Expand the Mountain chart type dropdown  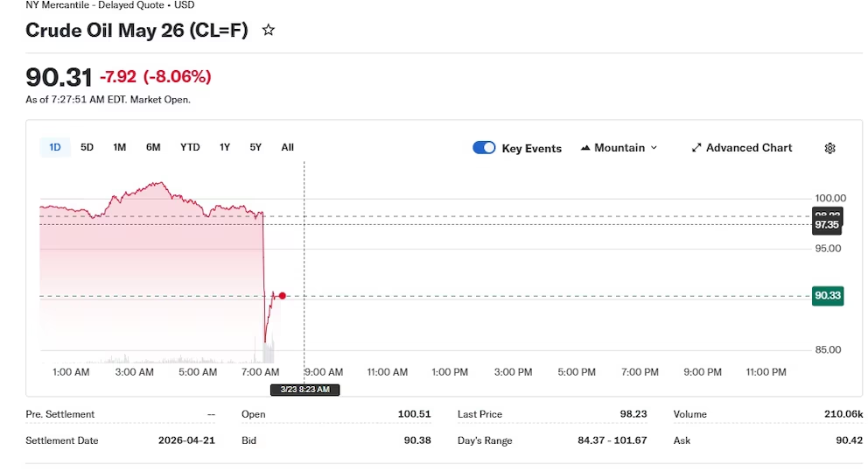click(654, 148)
